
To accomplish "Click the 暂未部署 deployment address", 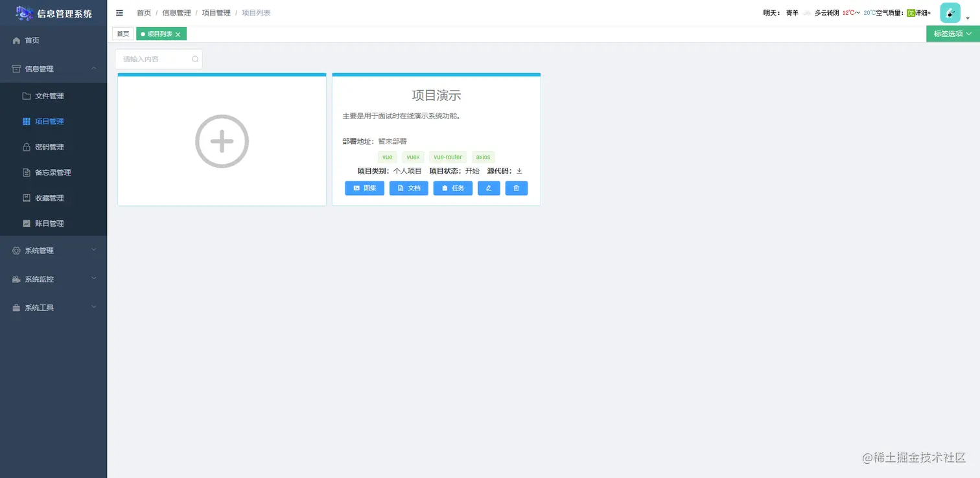I will (x=392, y=141).
